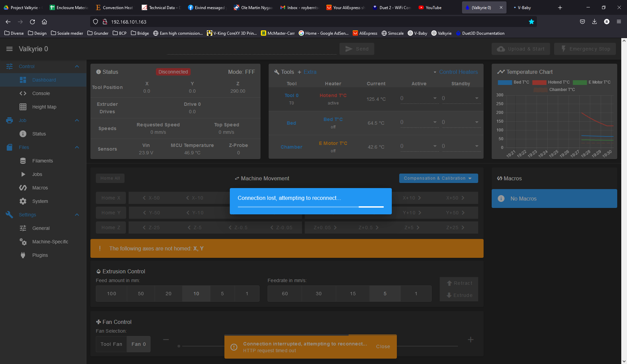
Task: Click Hotend T°C heater link
Action: (333, 95)
